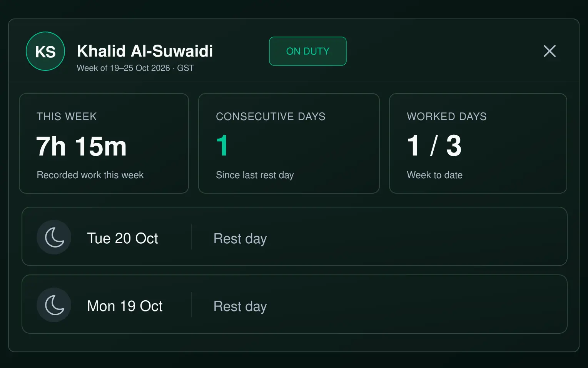588x368 pixels.
Task: Select the Consecutive Days card
Action: click(289, 143)
